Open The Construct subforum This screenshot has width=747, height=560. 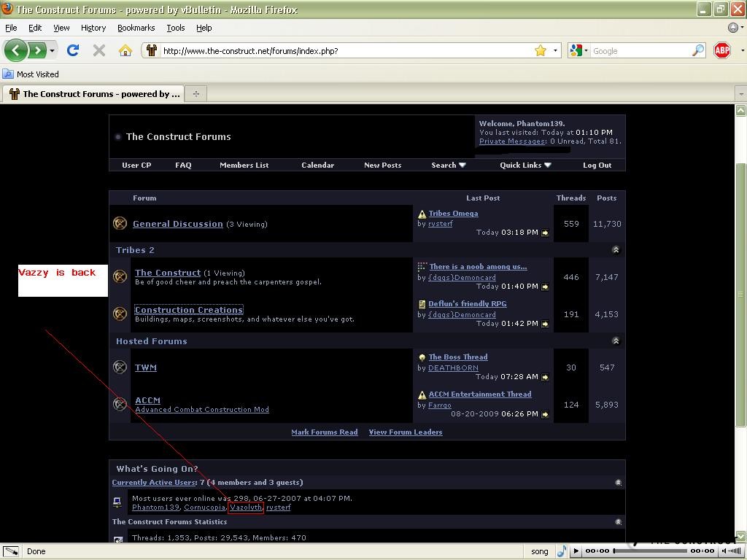[x=168, y=273]
